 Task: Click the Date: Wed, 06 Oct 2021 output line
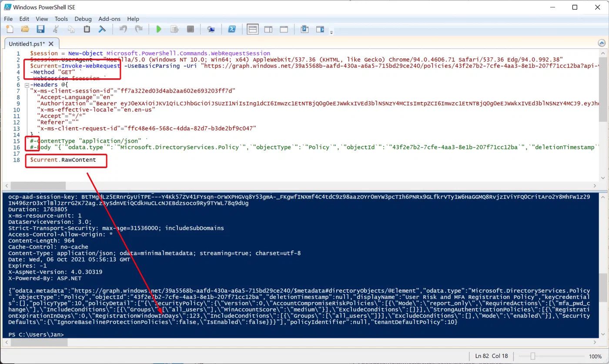click(x=69, y=259)
